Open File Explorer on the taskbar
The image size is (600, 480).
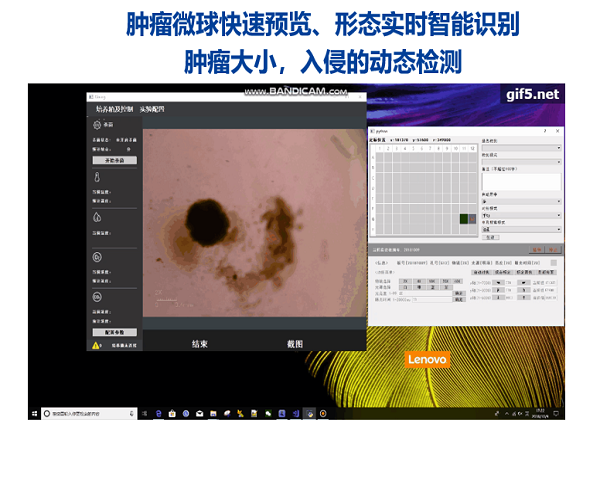(x=213, y=413)
